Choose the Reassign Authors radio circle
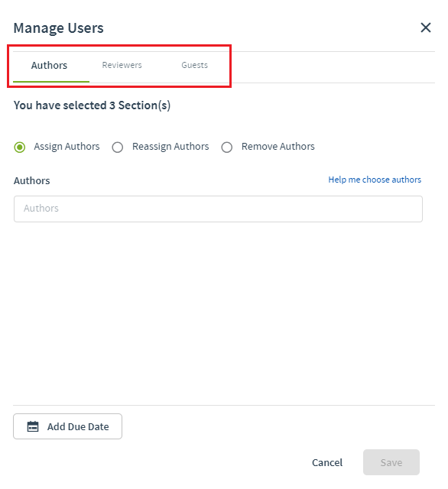The image size is (448, 489). 117,147
